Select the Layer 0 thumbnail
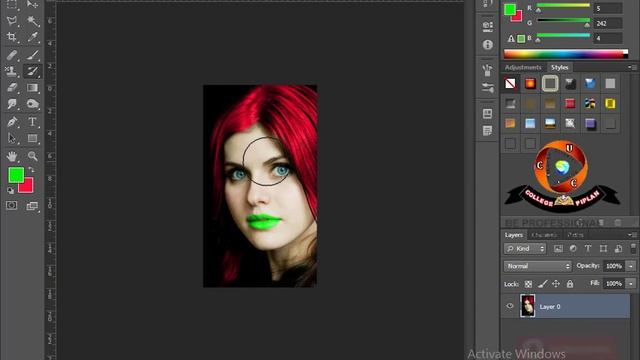This screenshot has width=640, height=360. [527, 306]
